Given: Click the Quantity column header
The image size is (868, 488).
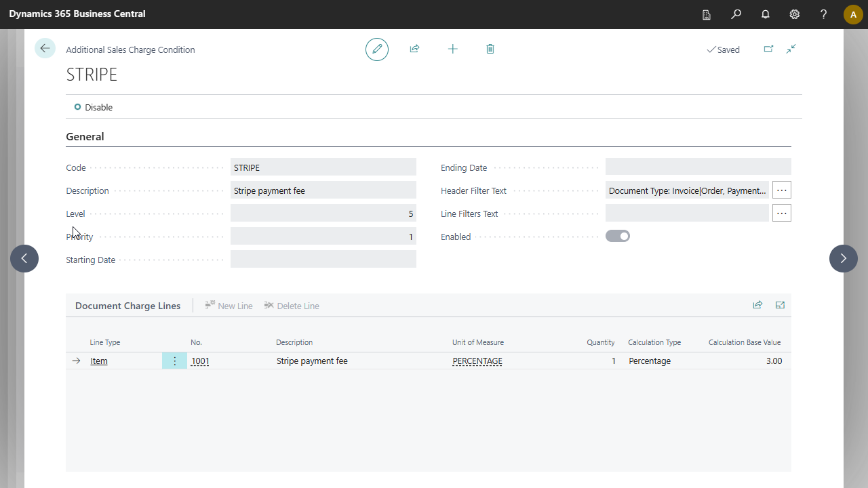Looking at the screenshot, I should (601, 342).
